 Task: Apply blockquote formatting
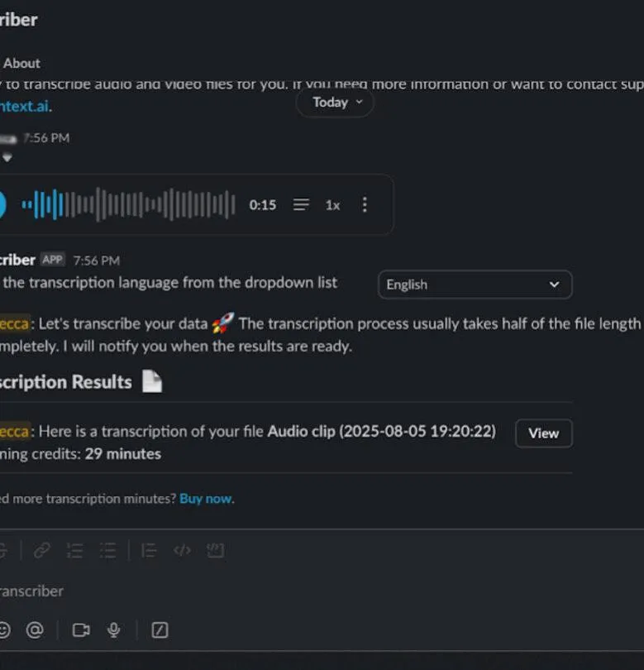pos(149,551)
